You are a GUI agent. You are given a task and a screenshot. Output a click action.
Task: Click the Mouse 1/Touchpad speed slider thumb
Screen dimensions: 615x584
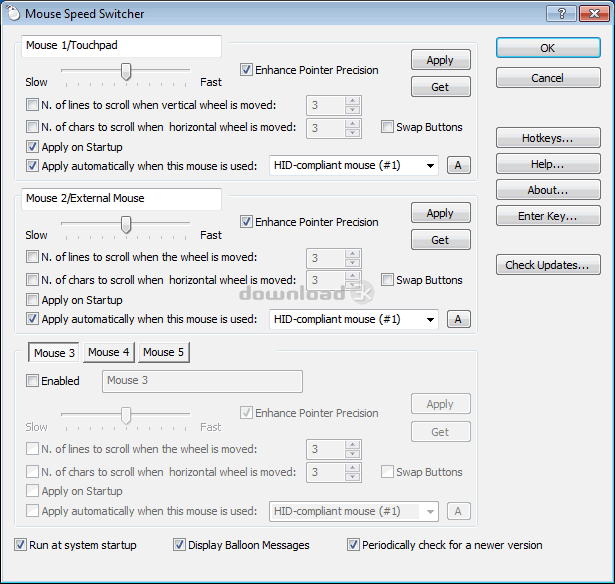(x=126, y=71)
